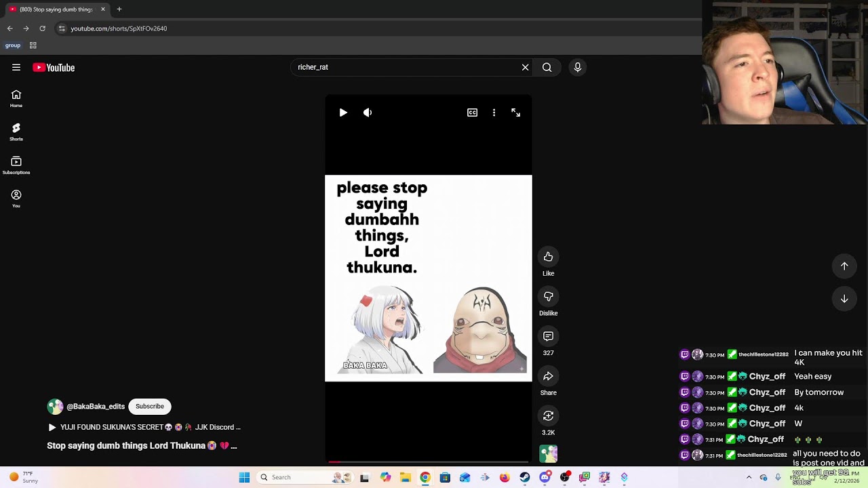Open the @BakaBaka_edits channel link
Viewport: 868px width, 488px height.
(96, 407)
